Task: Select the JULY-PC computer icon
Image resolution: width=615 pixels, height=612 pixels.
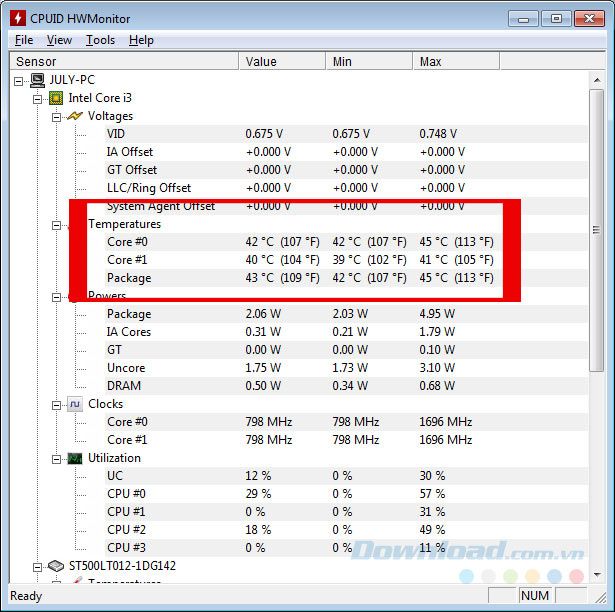Action: pos(37,80)
